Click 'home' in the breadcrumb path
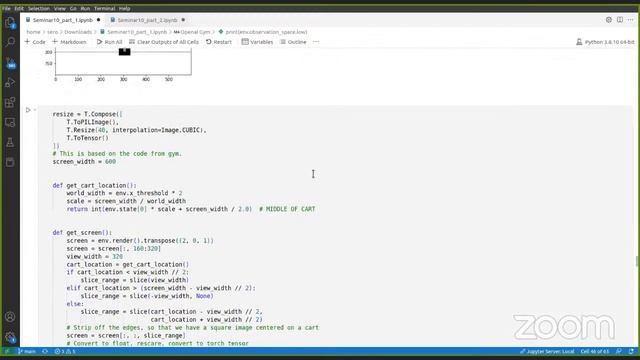Screen dimensions: 640x360 pyautogui.click(x=33, y=32)
